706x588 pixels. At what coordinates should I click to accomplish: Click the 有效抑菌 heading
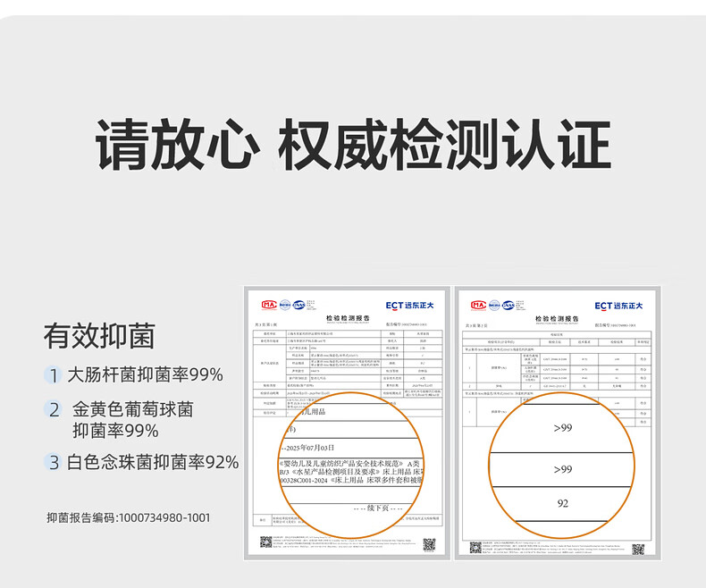(x=99, y=336)
